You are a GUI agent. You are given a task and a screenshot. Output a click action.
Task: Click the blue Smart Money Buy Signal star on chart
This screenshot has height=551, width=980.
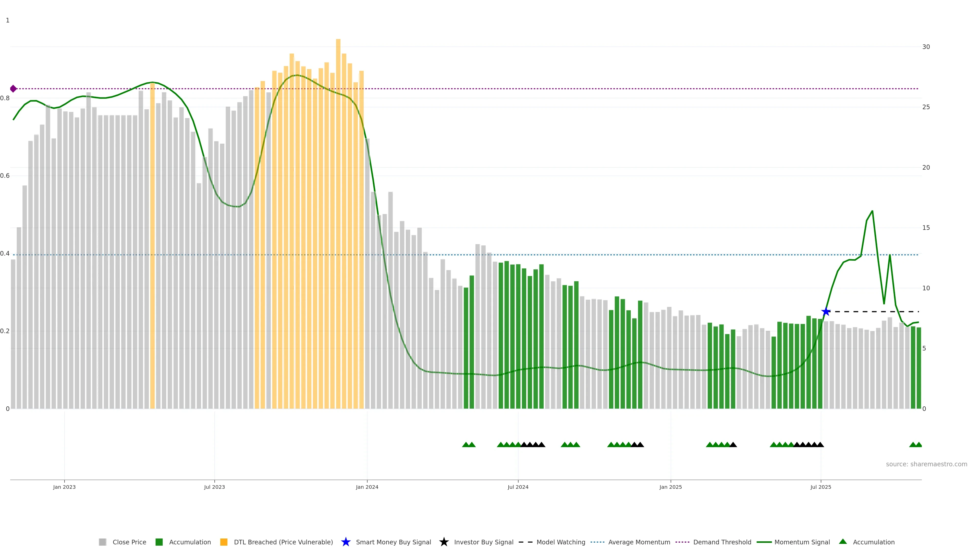click(x=826, y=312)
